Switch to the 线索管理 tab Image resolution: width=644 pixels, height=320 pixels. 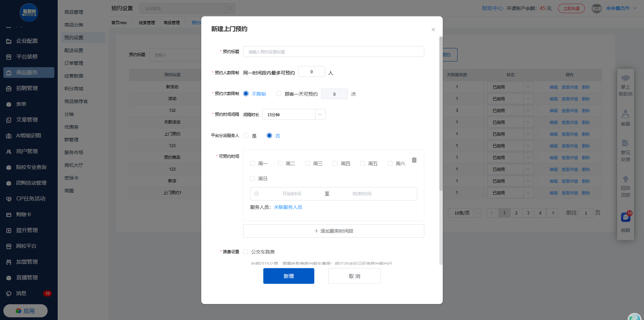(x=147, y=23)
